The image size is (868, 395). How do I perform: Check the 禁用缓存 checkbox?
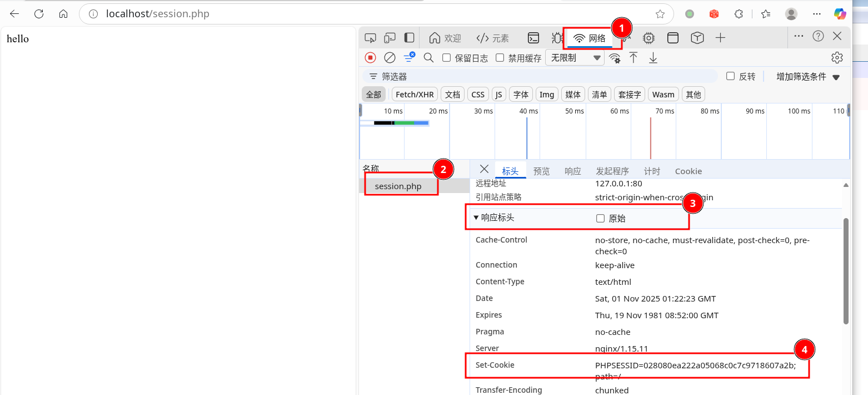tap(500, 58)
